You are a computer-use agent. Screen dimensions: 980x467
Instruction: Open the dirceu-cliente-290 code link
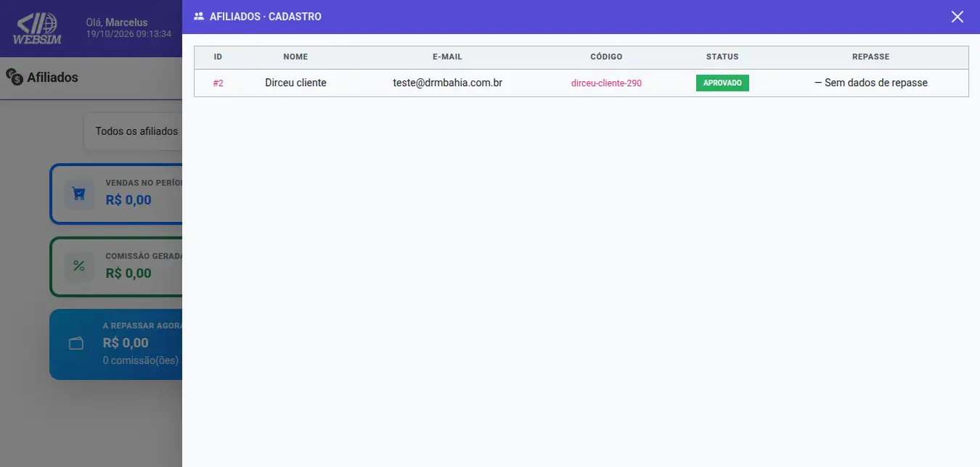[x=606, y=83]
